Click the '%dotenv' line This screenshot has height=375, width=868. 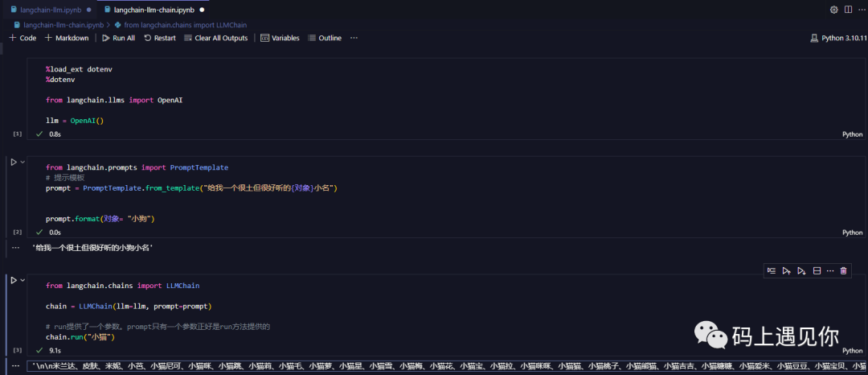point(60,80)
